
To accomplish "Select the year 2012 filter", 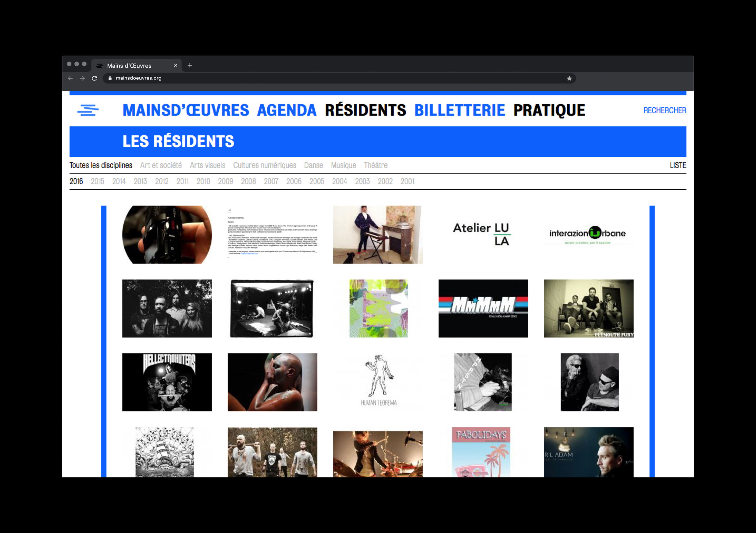I will click(x=162, y=181).
